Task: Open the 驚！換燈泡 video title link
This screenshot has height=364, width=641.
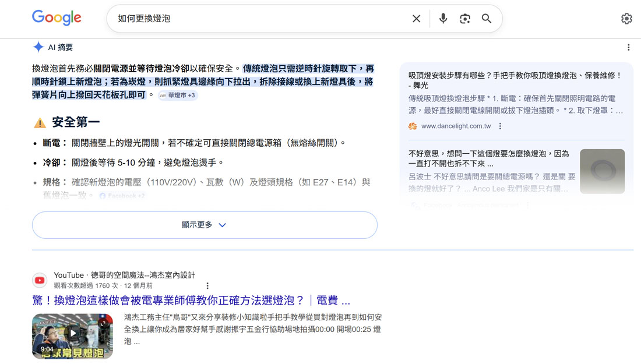Action: [186, 300]
